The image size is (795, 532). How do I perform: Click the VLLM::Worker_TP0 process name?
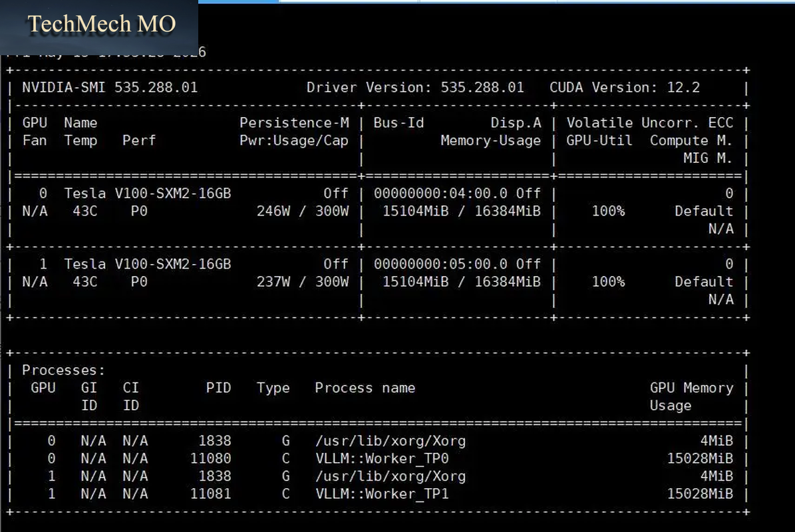coord(382,459)
